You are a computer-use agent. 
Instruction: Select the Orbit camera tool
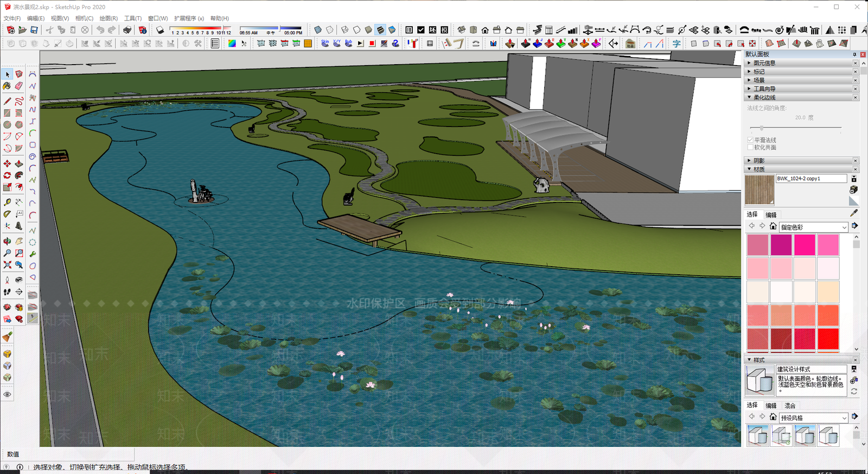pos(7,241)
